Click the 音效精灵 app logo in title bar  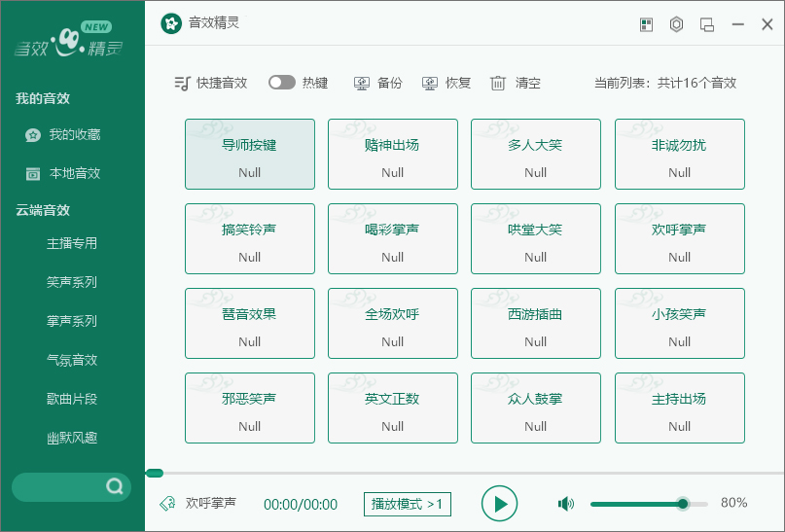[x=171, y=23]
